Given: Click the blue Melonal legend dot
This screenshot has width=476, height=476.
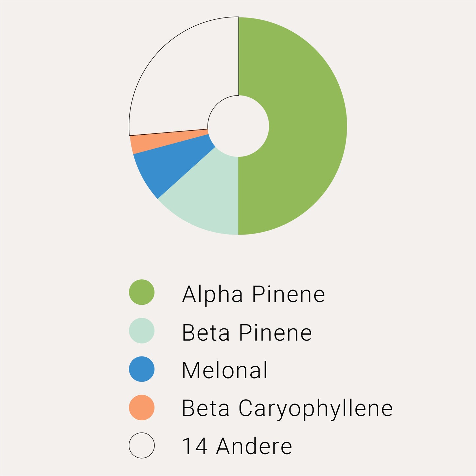Looking at the screenshot, I should 142,369.
